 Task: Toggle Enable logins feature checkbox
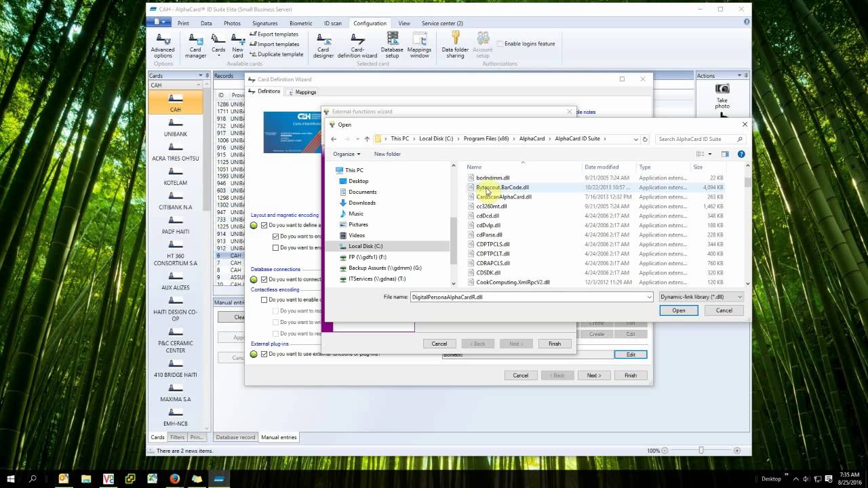point(500,44)
